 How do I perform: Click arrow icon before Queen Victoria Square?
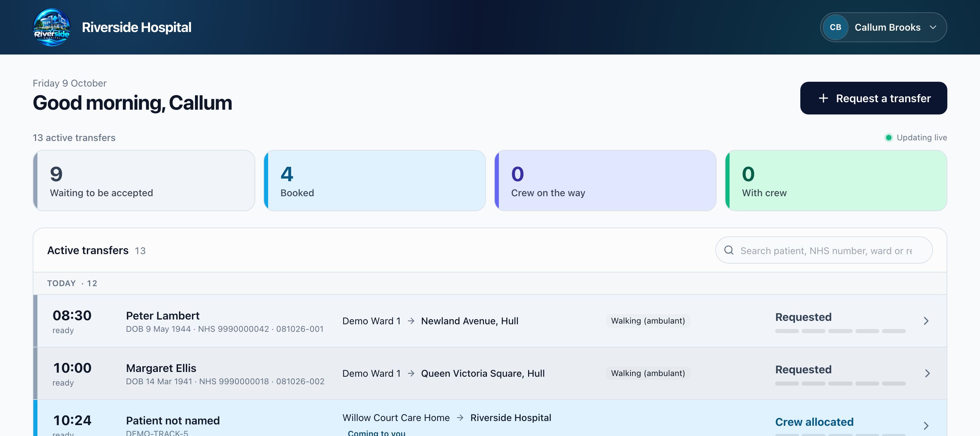(x=411, y=374)
